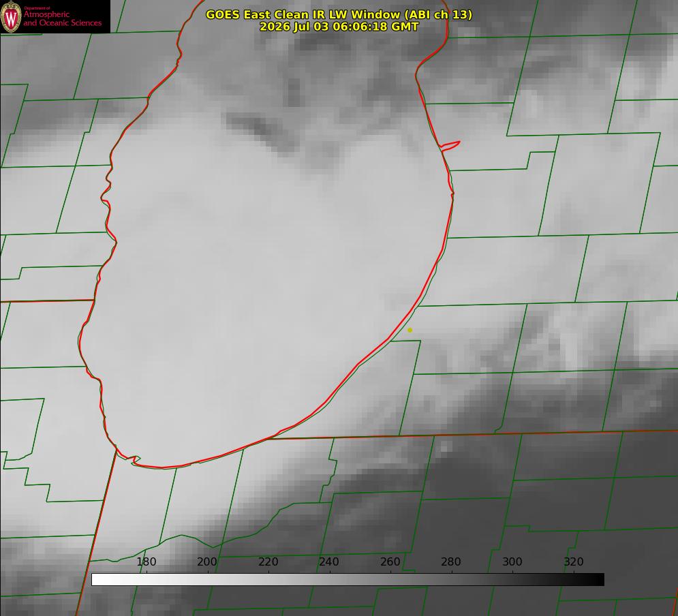Click the UW crest logo
Screen dimensions: 678x616
click(11, 16)
